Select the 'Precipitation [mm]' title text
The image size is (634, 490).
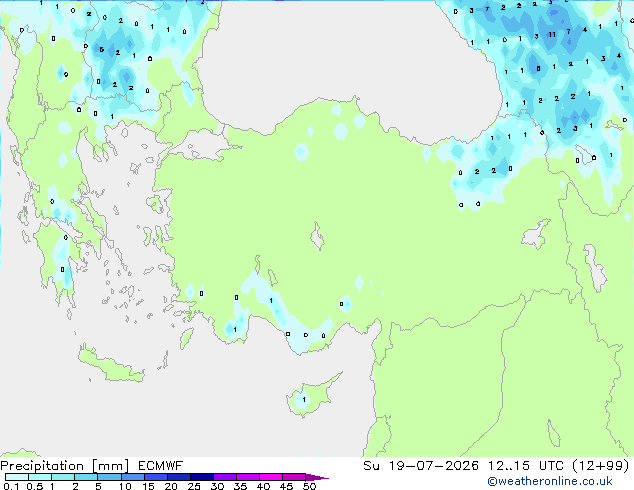click(x=65, y=466)
